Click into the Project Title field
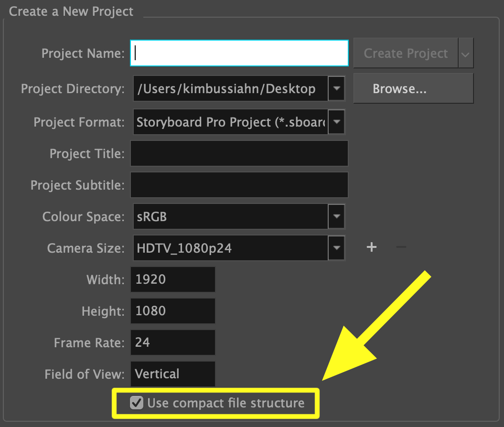The width and height of the screenshot is (504, 427). click(239, 154)
